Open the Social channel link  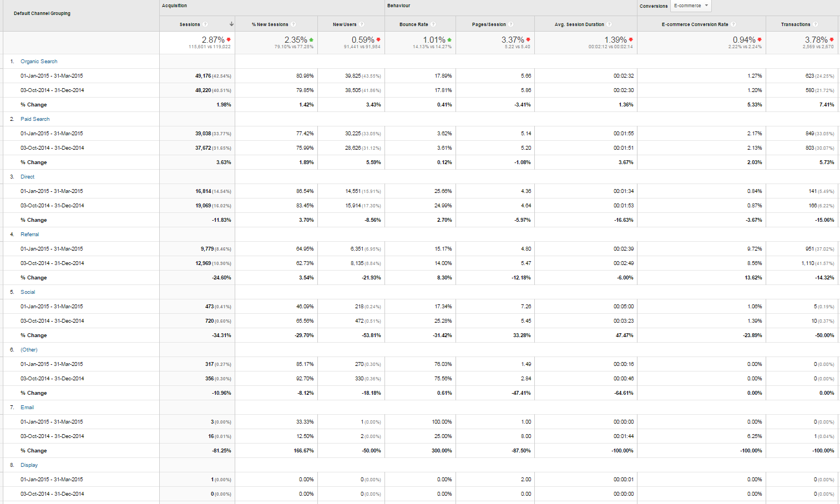[28, 292]
